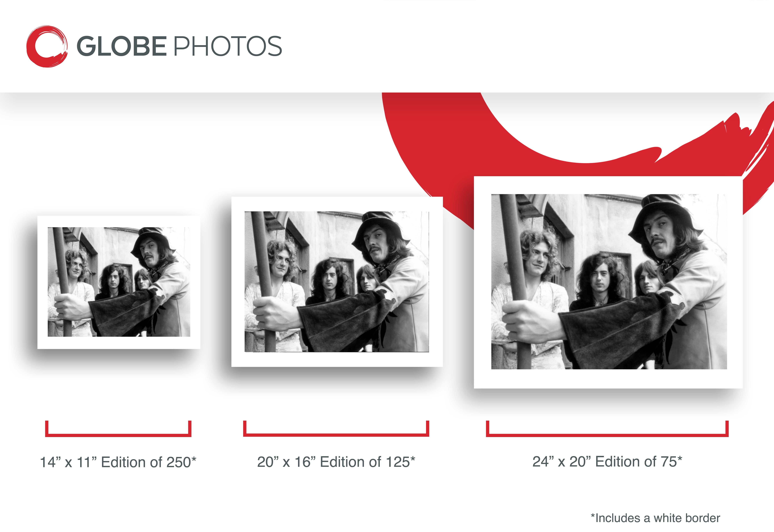Select the 14" x 11" print thumbnail
The height and width of the screenshot is (532, 774).
[x=119, y=282]
